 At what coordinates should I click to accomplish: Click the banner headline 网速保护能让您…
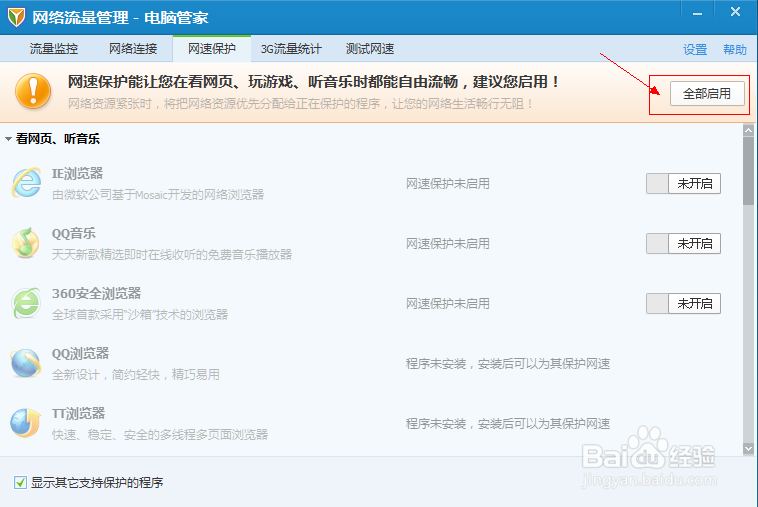[313, 82]
